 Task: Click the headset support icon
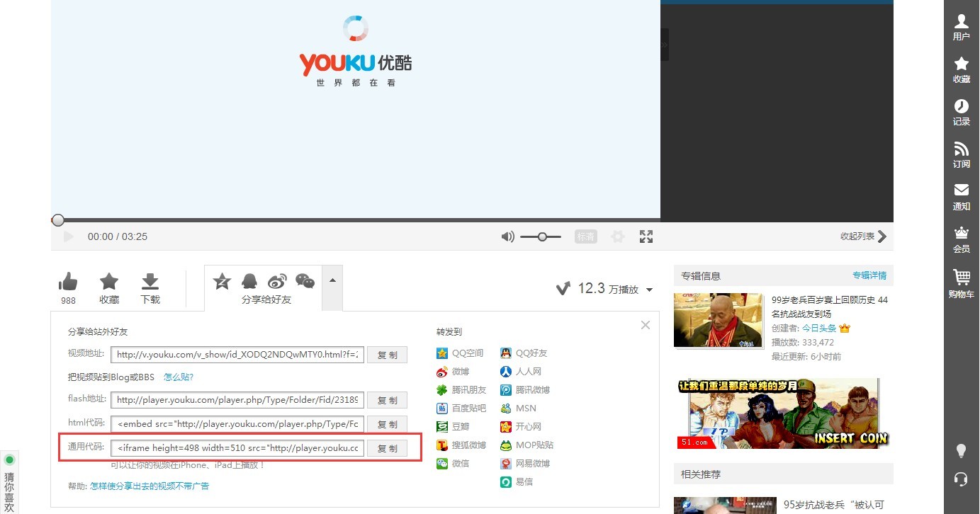961,479
